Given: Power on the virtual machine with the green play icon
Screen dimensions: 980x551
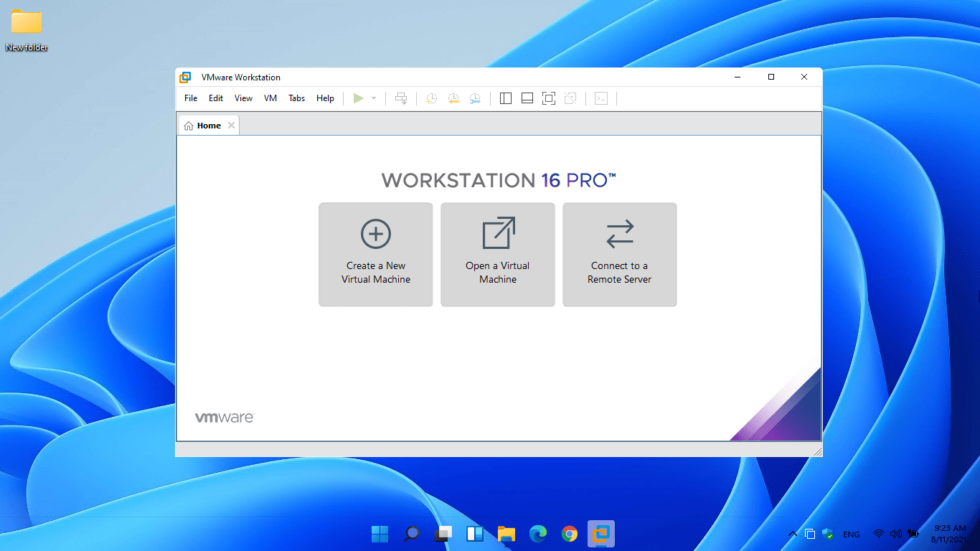Looking at the screenshot, I should (x=358, y=98).
